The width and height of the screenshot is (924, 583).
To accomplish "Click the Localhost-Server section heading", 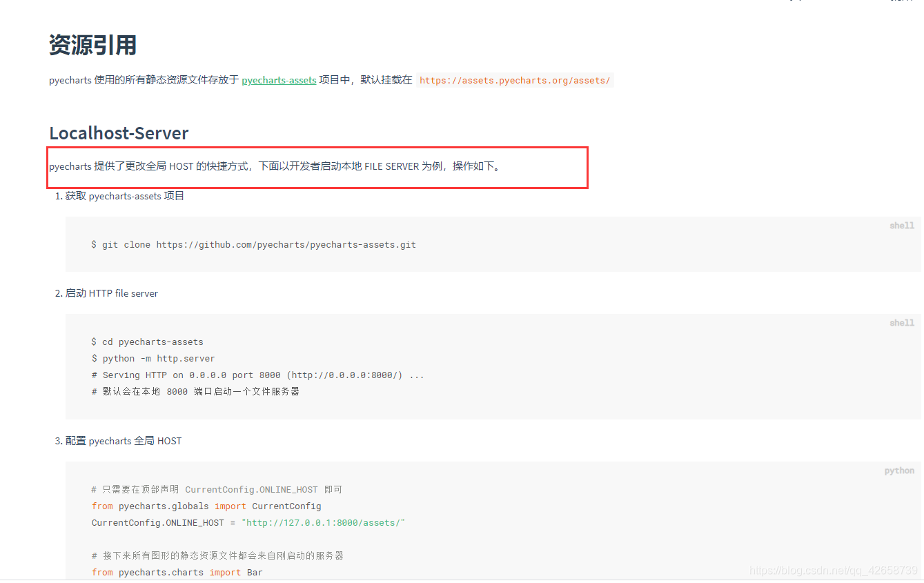I will (119, 133).
